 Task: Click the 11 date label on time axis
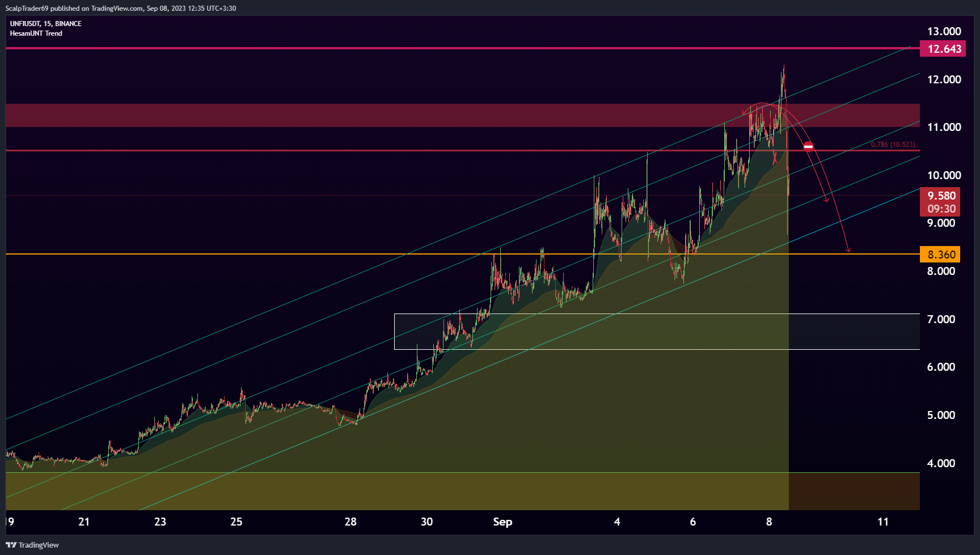click(x=883, y=522)
